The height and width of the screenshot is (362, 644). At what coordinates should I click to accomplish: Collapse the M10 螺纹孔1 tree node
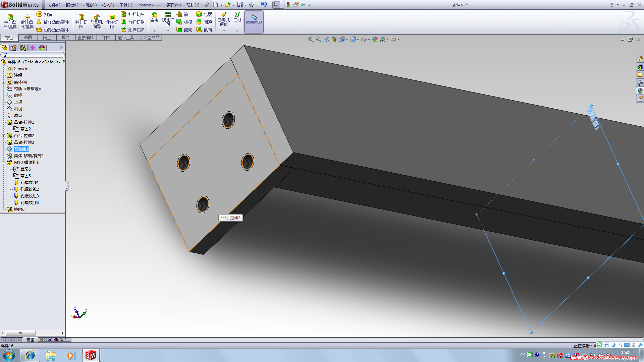point(3,163)
